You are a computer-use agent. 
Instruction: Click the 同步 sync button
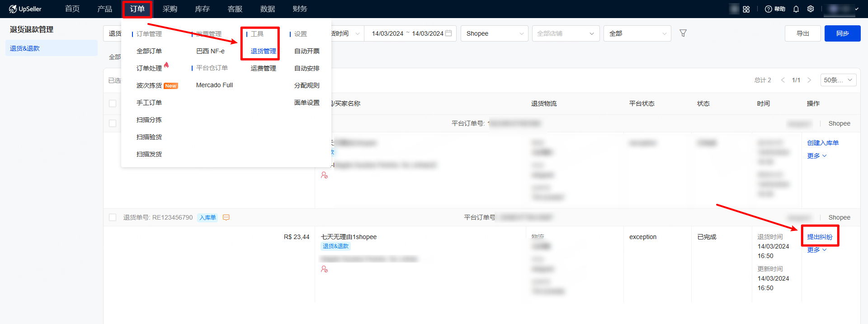click(842, 33)
